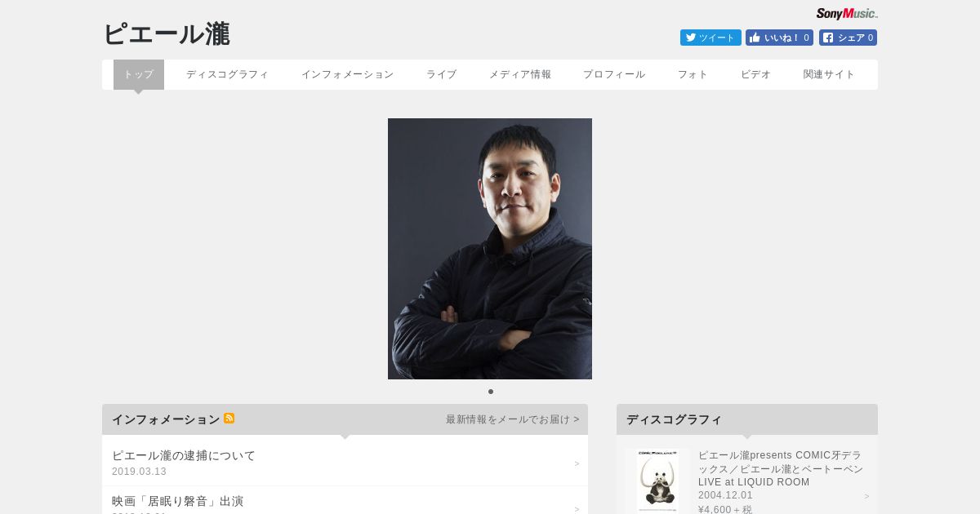Select the carousel pagination dot
The image size is (980, 514).
(490, 392)
